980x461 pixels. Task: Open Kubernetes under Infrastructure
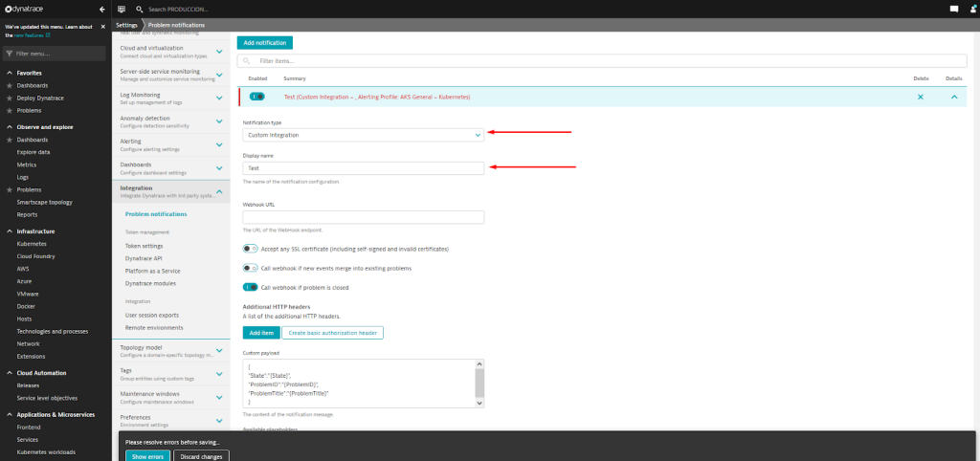(x=33, y=244)
